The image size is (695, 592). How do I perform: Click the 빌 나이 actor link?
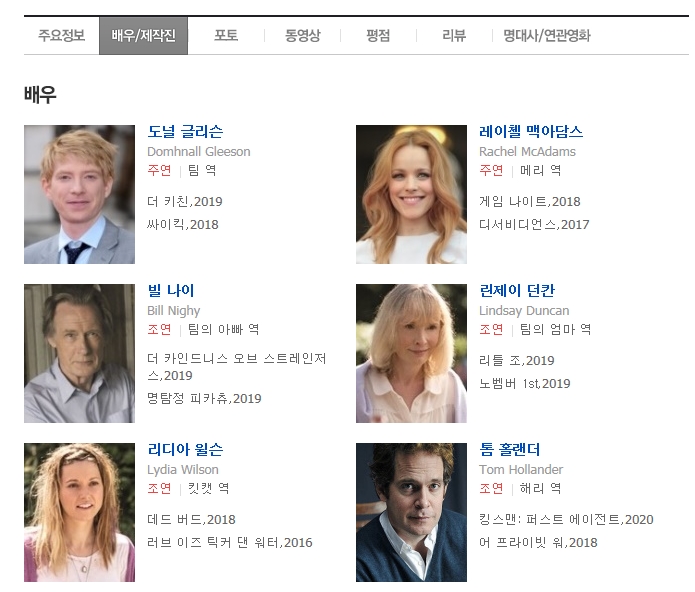pyautogui.click(x=171, y=291)
